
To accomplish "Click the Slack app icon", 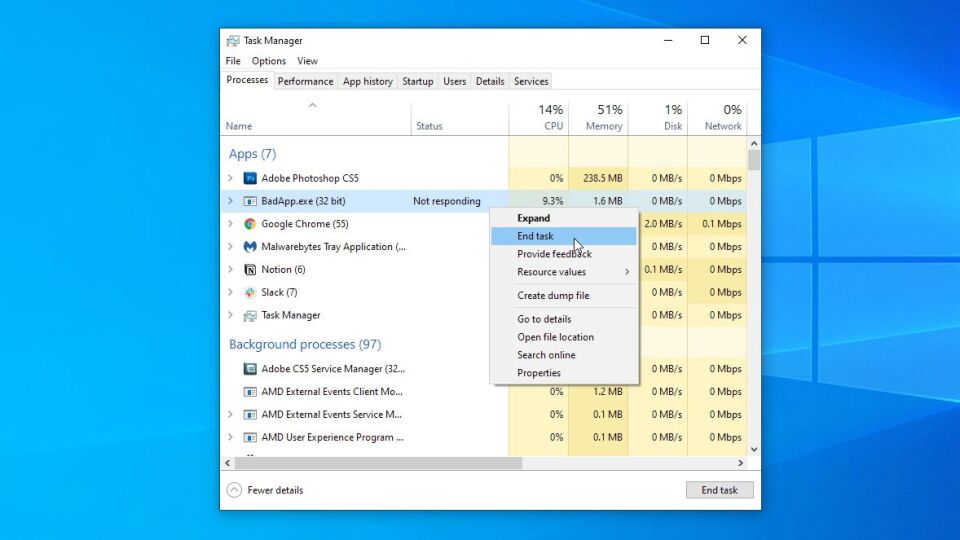I will 250,292.
